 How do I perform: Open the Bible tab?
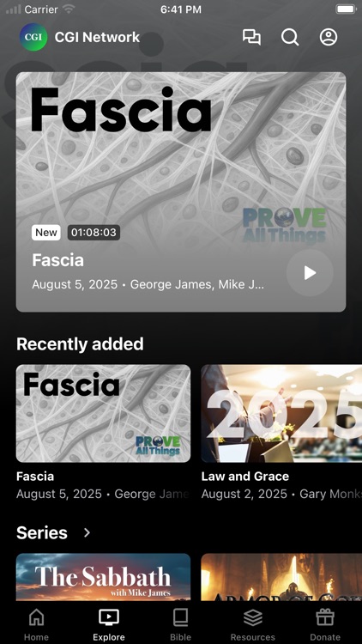pyautogui.click(x=181, y=624)
